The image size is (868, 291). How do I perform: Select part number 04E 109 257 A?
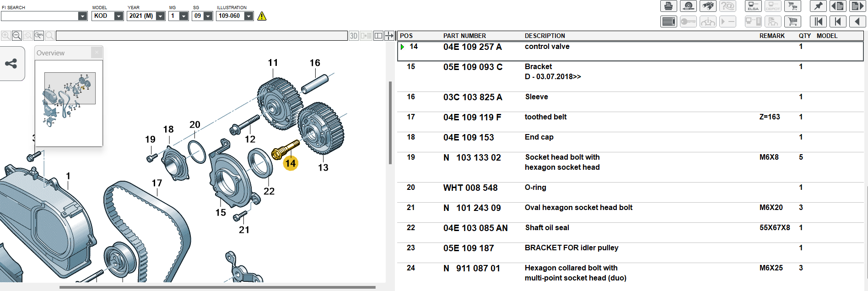(472, 47)
